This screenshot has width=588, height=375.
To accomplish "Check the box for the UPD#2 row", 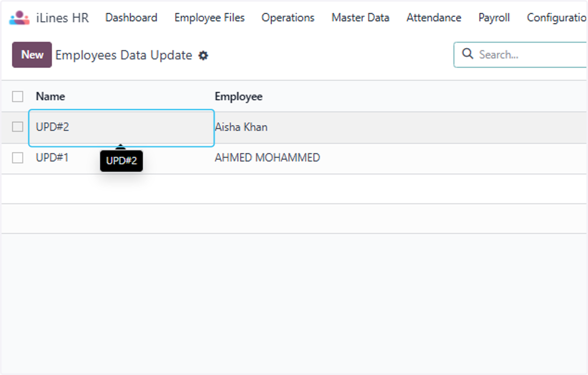I will 18,127.
